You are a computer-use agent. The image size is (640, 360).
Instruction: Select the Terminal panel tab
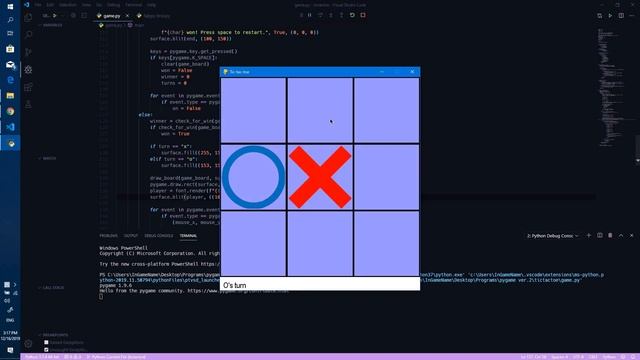click(188, 236)
